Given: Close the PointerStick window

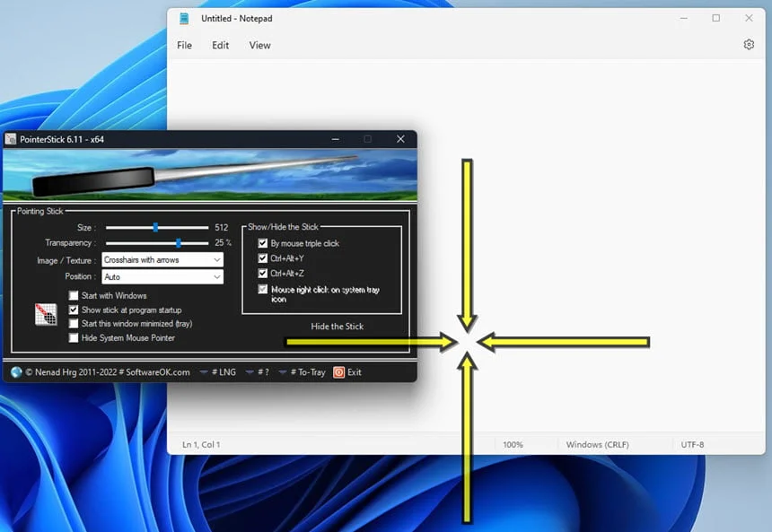Looking at the screenshot, I should point(400,139).
